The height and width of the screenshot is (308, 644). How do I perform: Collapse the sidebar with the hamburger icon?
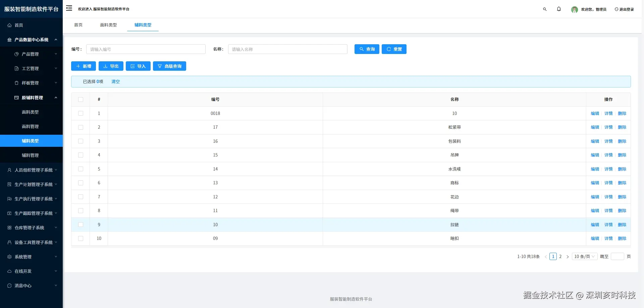pos(69,8)
